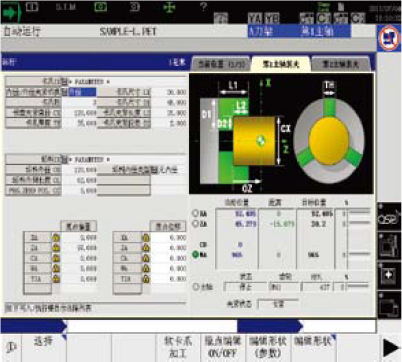
Task: Click the red prohibition circle icon
Action: [x=389, y=37]
